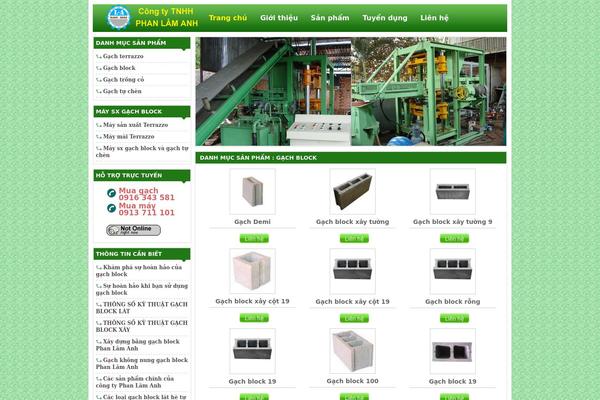Open Các sản phẩm chính của công ty article
600x400 pixels.
[x=135, y=382]
